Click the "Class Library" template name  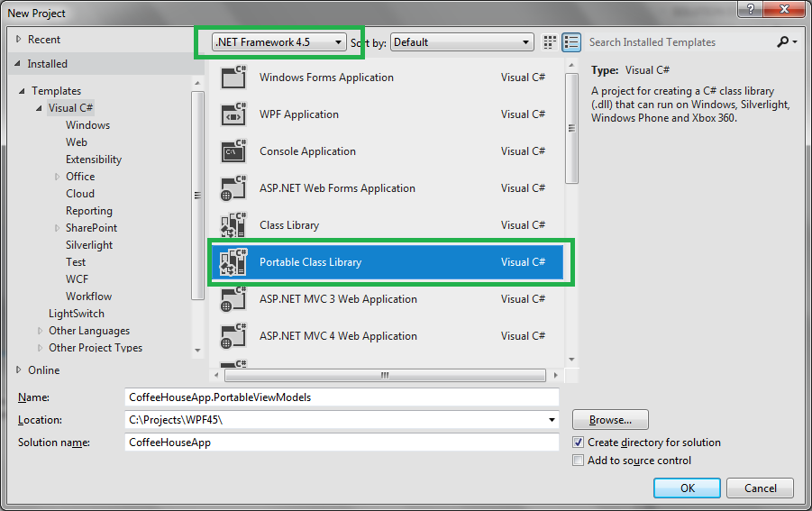click(x=289, y=225)
